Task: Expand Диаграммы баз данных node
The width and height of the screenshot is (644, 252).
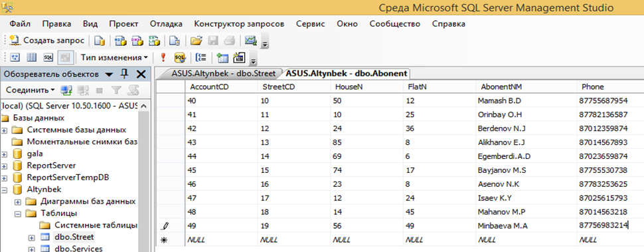Action: [18, 202]
